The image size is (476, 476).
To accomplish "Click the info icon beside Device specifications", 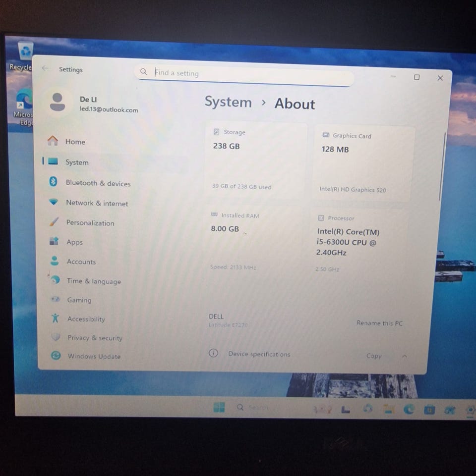I will [x=213, y=353].
